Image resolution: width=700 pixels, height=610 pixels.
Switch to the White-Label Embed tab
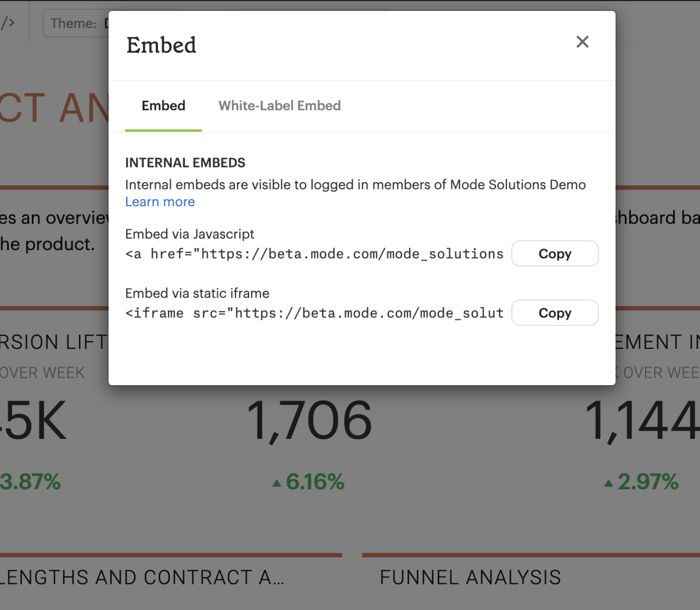279,106
